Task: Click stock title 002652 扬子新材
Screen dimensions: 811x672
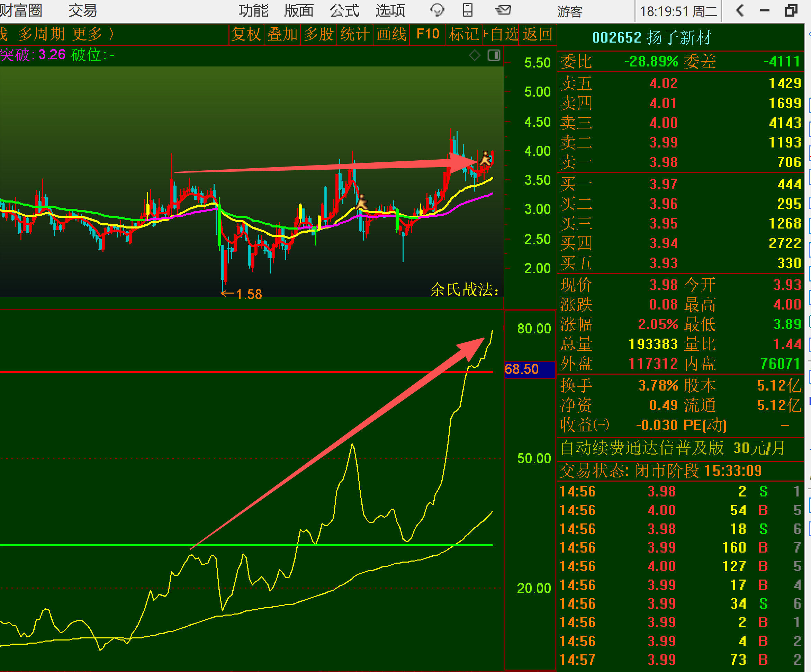Action: tap(651, 37)
